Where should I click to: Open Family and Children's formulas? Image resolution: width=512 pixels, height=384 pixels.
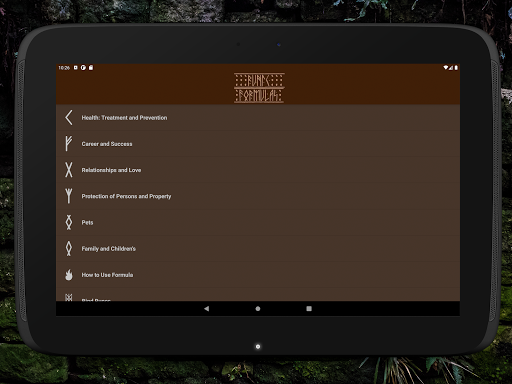(x=258, y=248)
